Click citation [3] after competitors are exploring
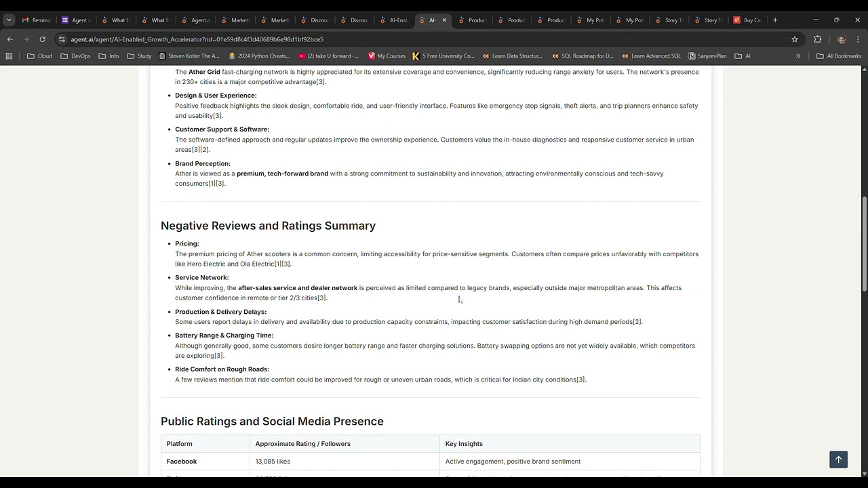 218,356
